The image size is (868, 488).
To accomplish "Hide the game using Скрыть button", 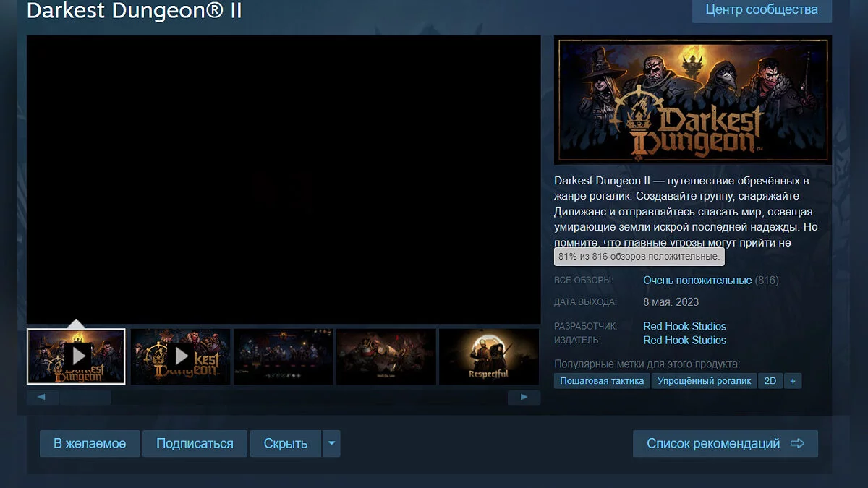I will (x=285, y=443).
